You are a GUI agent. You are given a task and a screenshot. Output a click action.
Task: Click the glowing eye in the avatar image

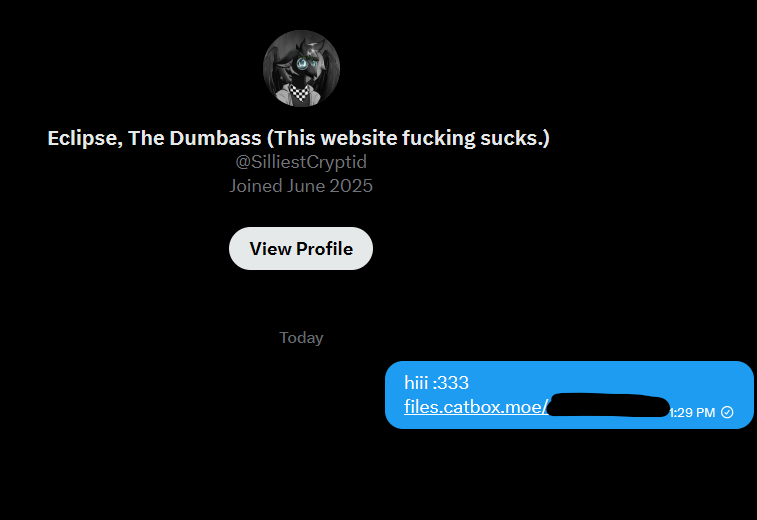tap(303, 63)
